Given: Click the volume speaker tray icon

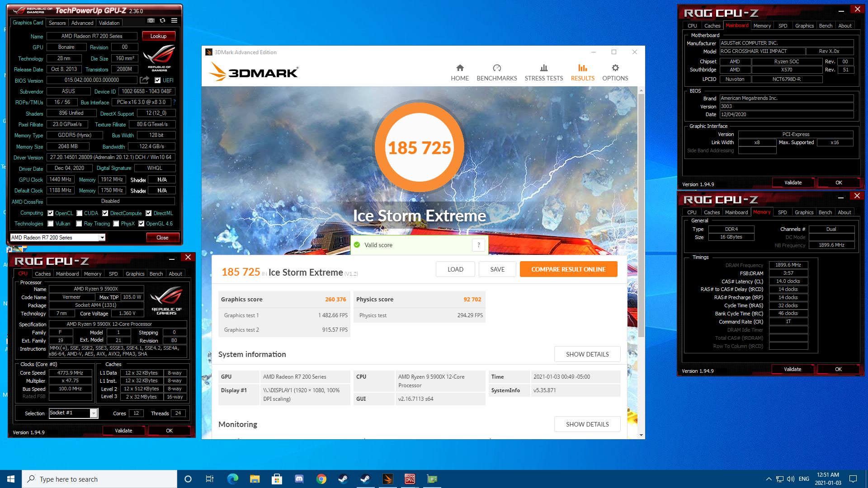Looking at the screenshot, I should click(x=791, y=479).
